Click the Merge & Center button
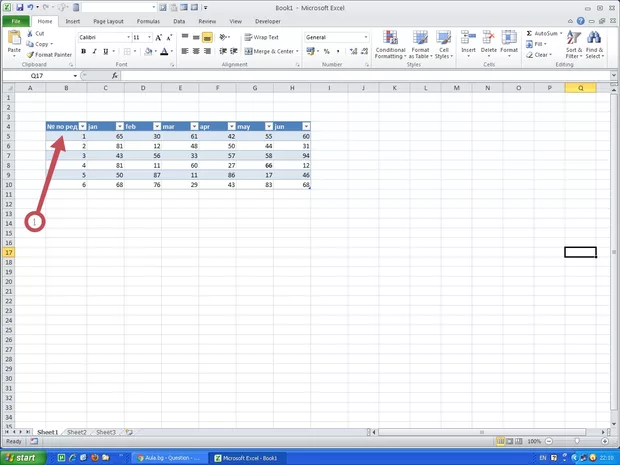This screenshot has width=620, height=465. pos(270,51)
